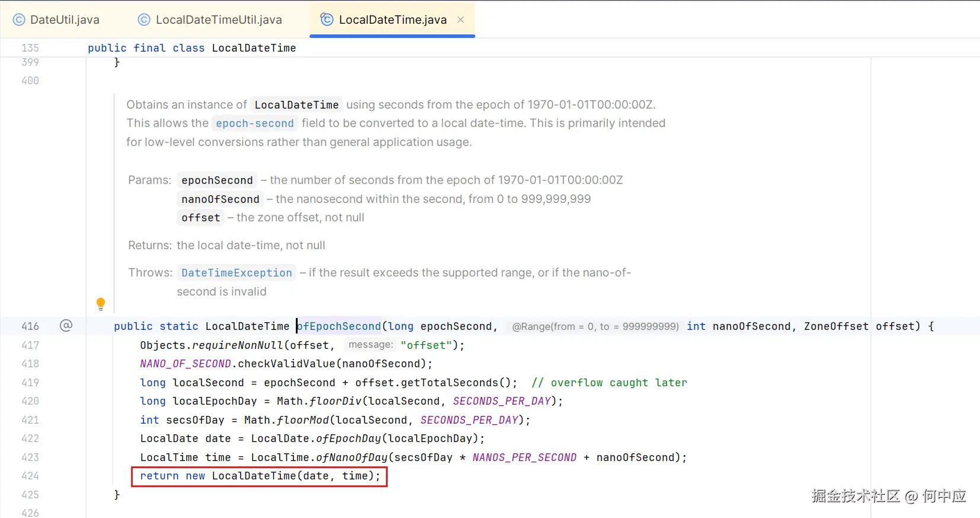Click ofNanoOfDay method call on line 423
The image size is (980, 518).
pyautogui.click(x=352, y=457)
